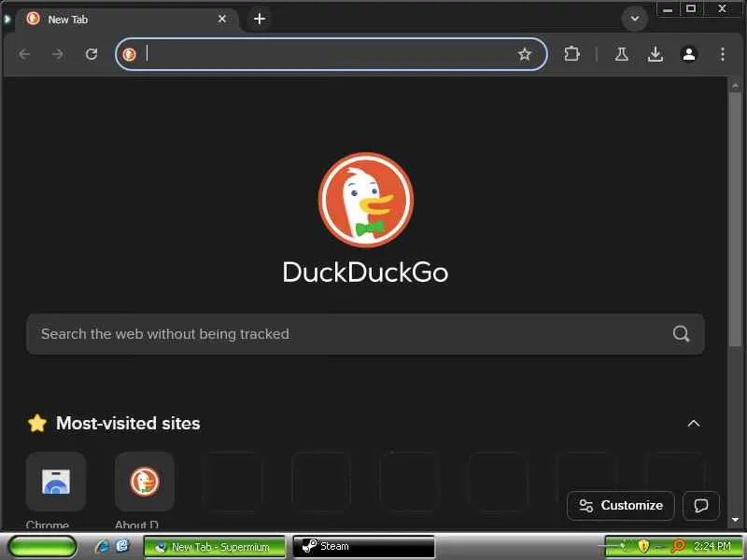Click the Customize button

(x=621, y=505)
